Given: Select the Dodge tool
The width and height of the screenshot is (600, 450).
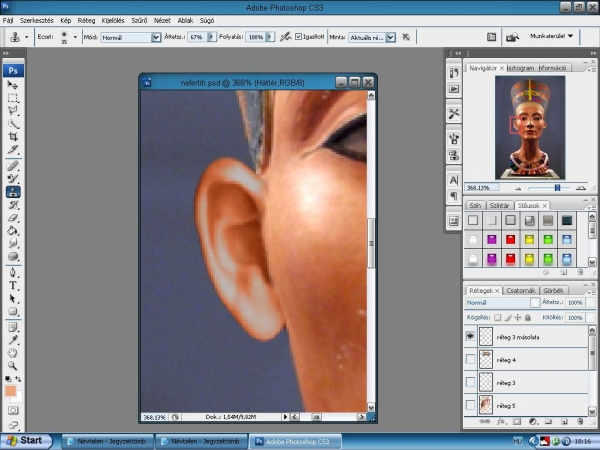Looking at the screenshot, I should coord(13,256).
